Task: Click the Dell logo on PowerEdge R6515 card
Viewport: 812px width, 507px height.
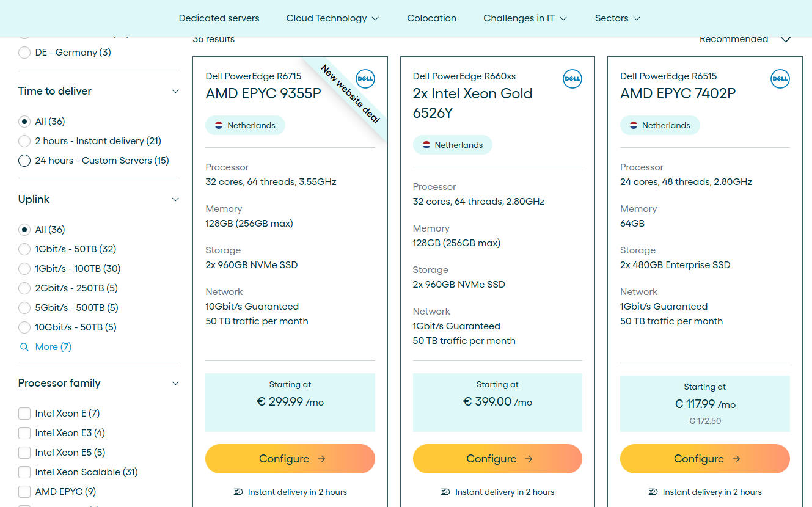Action: click(x=780, y=79)
